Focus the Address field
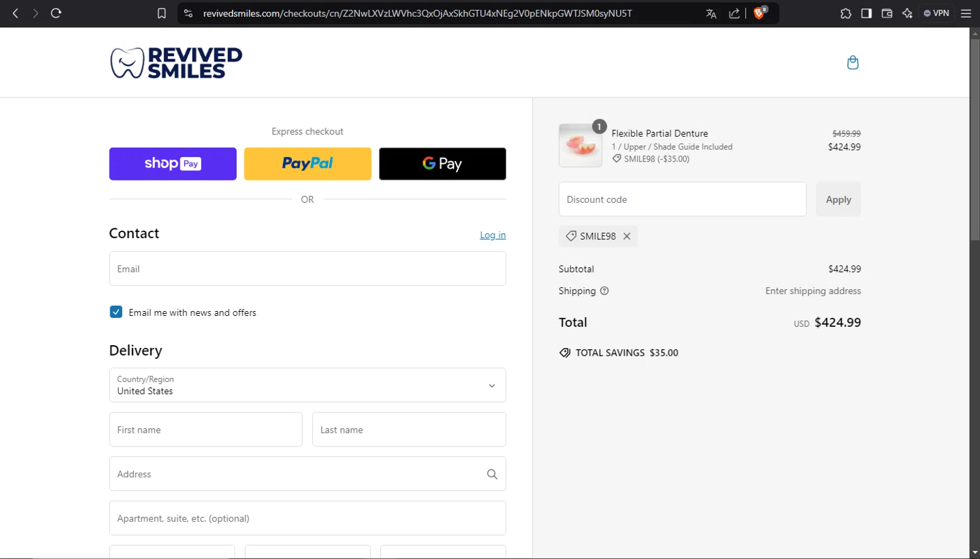980x559 pixels. pyautogui.click(x=308, y=474)
